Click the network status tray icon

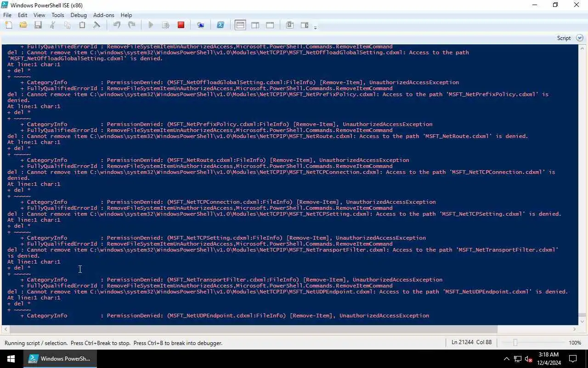pos(518,359)
